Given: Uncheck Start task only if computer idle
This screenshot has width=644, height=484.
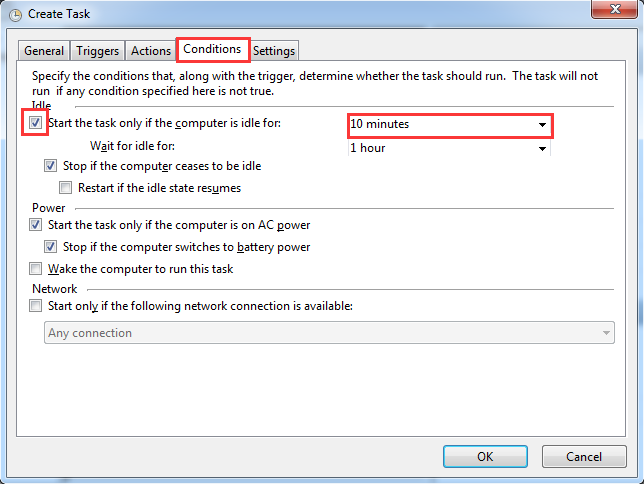Looking at the screenshot, I should pyautogui.click(x=35, y=122).
